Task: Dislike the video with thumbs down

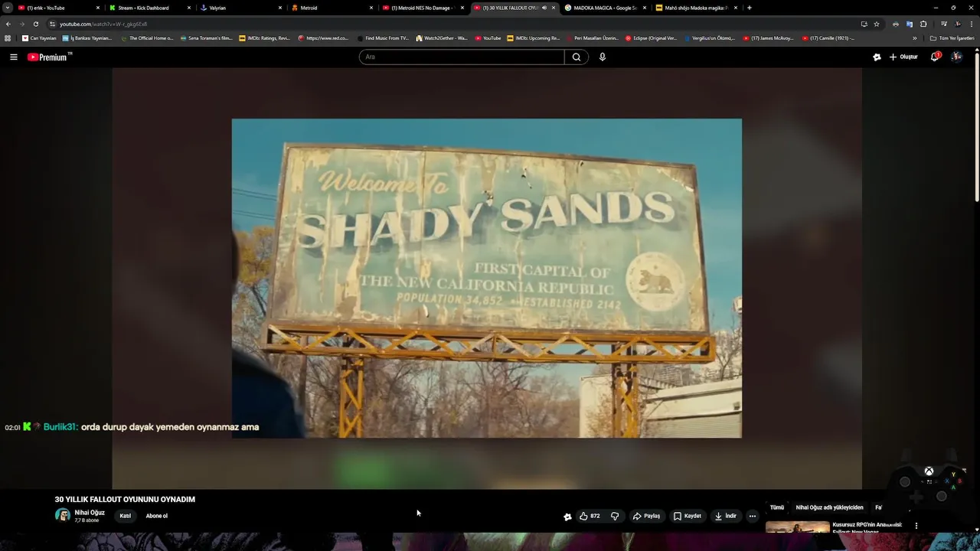Action: point(615,516)
